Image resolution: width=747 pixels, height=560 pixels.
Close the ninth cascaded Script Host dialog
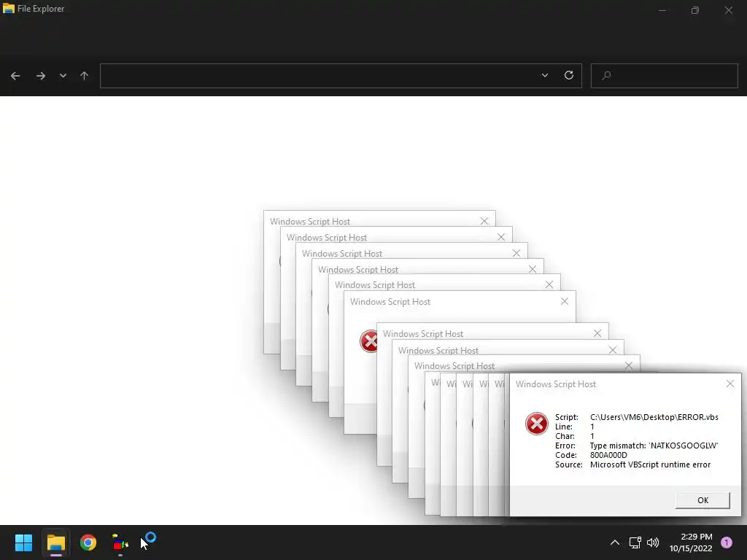(629, 366)
